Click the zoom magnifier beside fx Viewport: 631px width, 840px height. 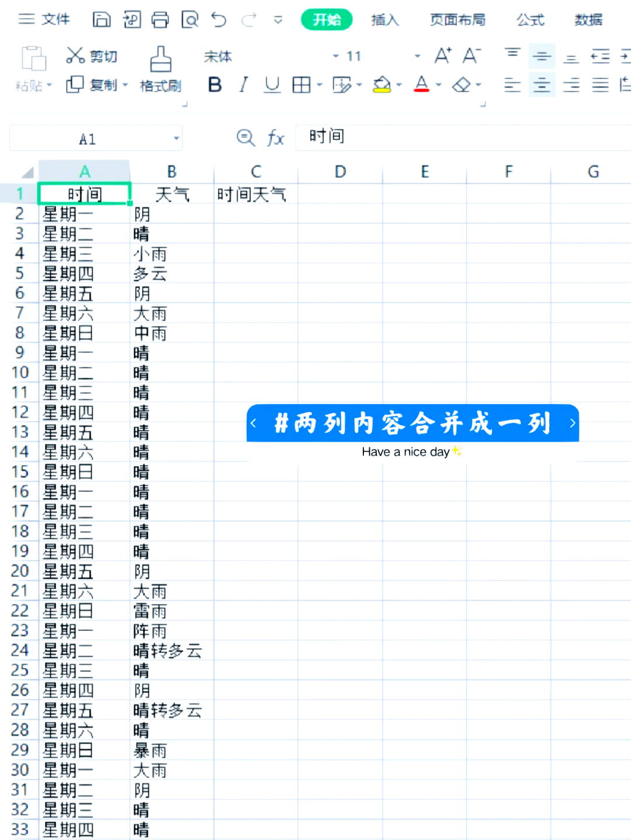click(x=246, y=138)
